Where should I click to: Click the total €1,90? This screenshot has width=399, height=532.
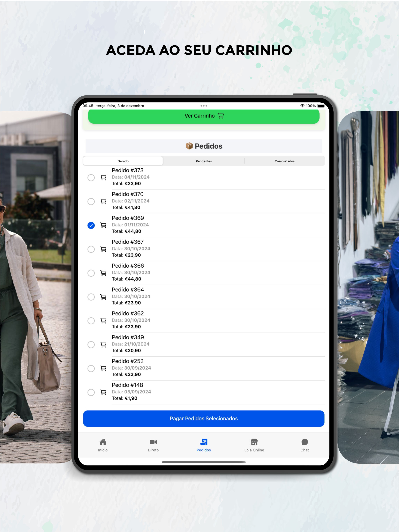point(131,398)
